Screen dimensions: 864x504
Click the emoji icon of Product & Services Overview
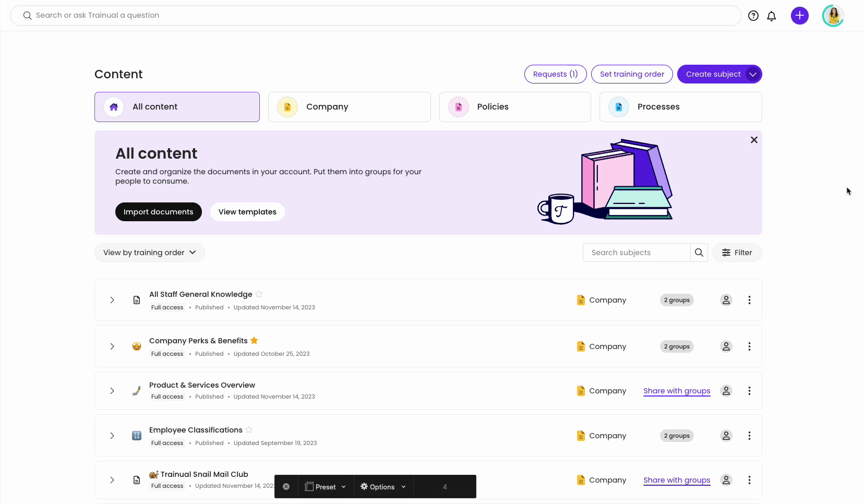coord(137,391)
